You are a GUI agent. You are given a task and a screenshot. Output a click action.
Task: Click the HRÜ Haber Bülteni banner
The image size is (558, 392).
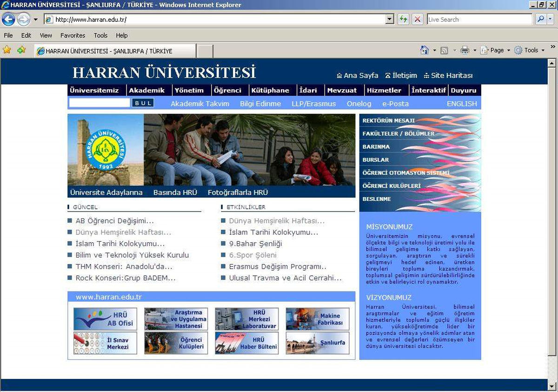(x=246, y=343)
